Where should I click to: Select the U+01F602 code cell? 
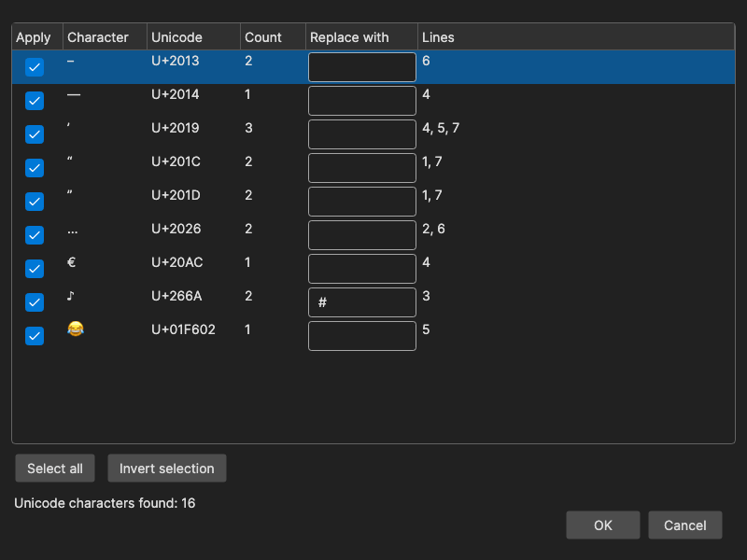pyautogui.click(x=183, y=329)
